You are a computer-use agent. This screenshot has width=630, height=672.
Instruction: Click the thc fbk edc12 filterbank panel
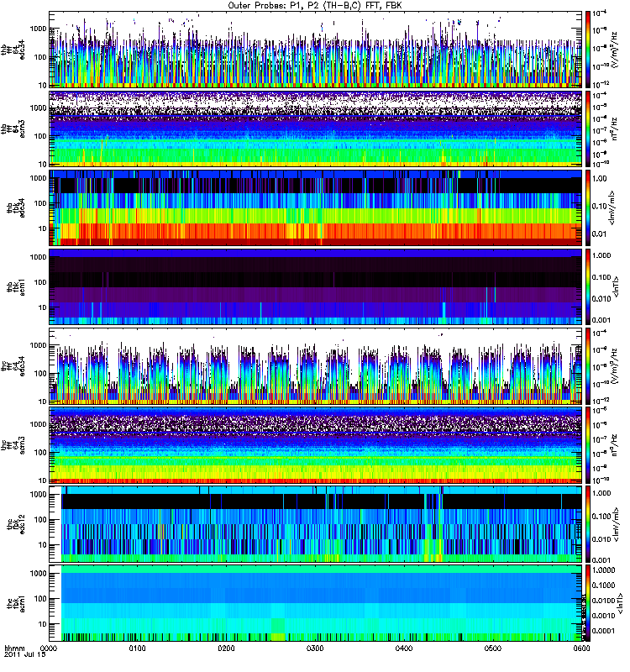[316, 524]
